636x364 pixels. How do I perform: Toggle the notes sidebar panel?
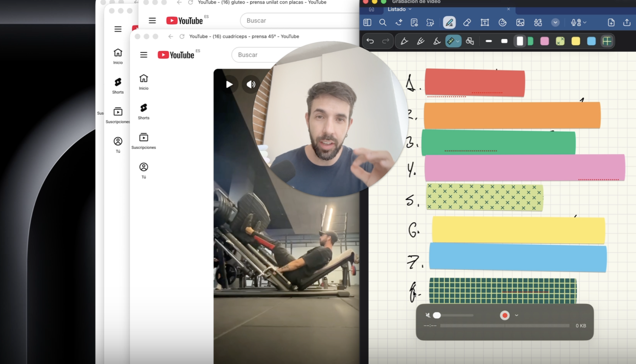coord(367,22)
